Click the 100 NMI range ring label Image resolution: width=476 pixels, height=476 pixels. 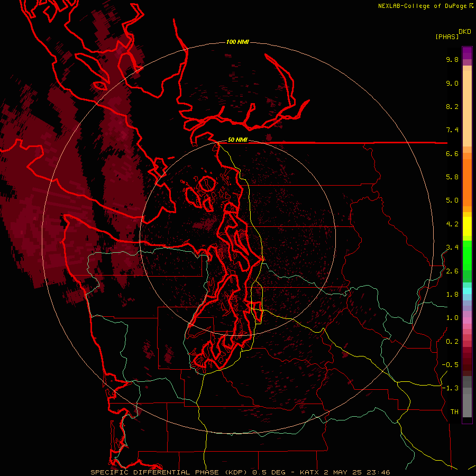[237, 42]
